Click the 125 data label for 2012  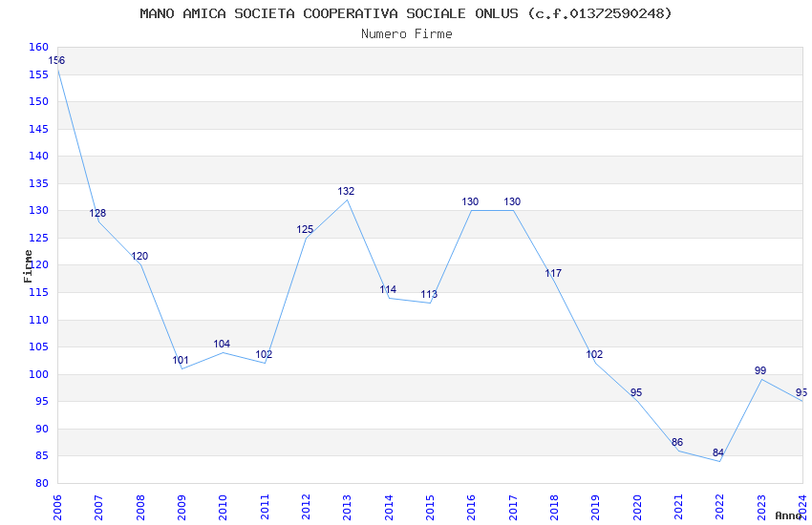coord(305,230)
